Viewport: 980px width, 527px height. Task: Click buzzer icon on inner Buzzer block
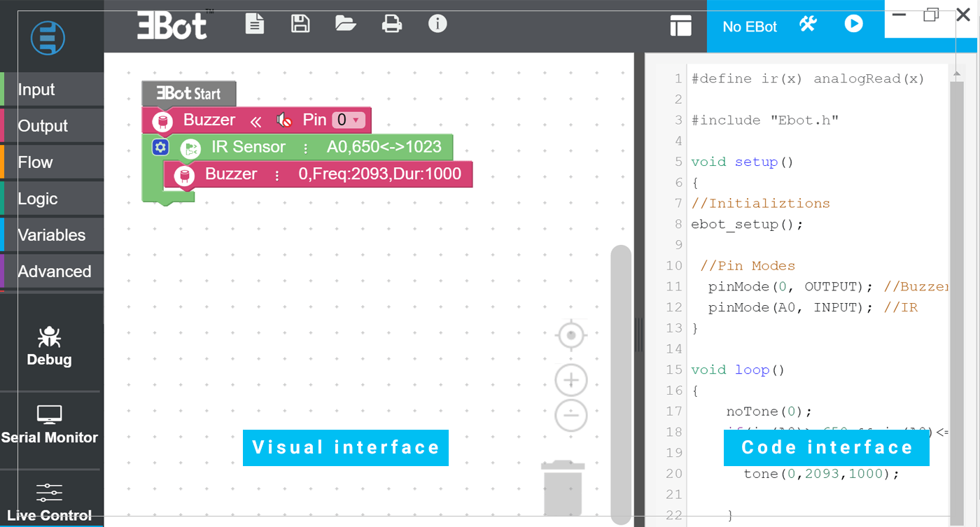click(x=184, y=175)
